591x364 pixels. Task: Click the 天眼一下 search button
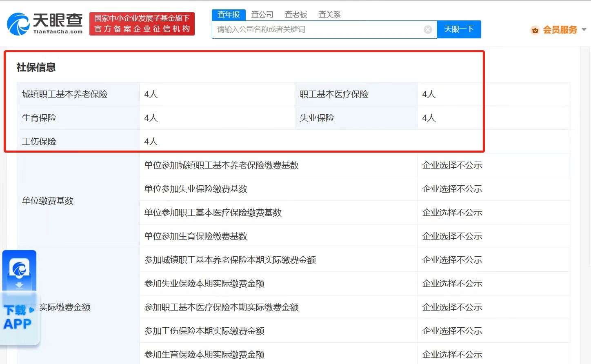click(x=459, y=29)
